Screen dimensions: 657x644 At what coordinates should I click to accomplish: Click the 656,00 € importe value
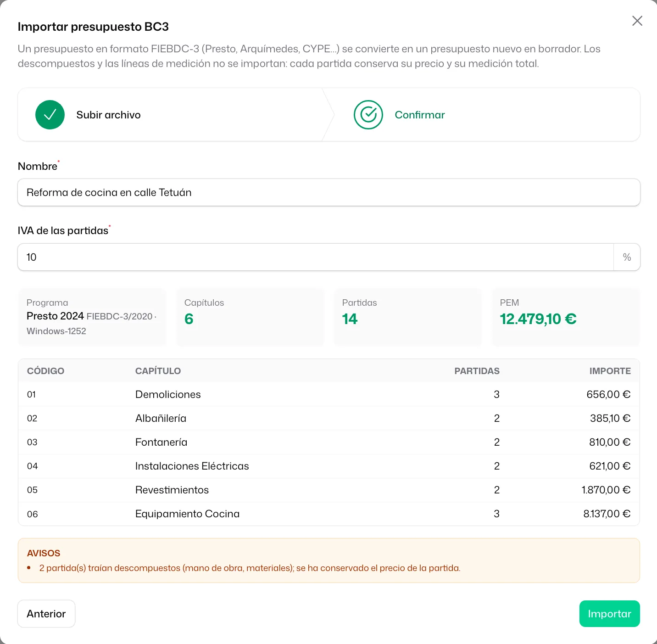(608, 394)
